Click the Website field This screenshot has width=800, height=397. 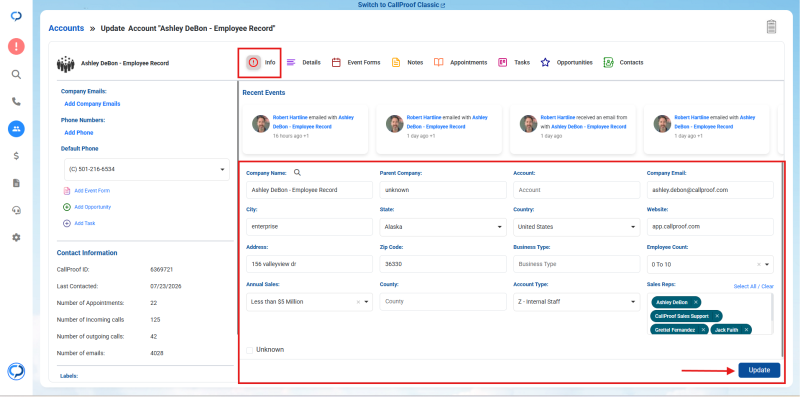tap(710, 227)
